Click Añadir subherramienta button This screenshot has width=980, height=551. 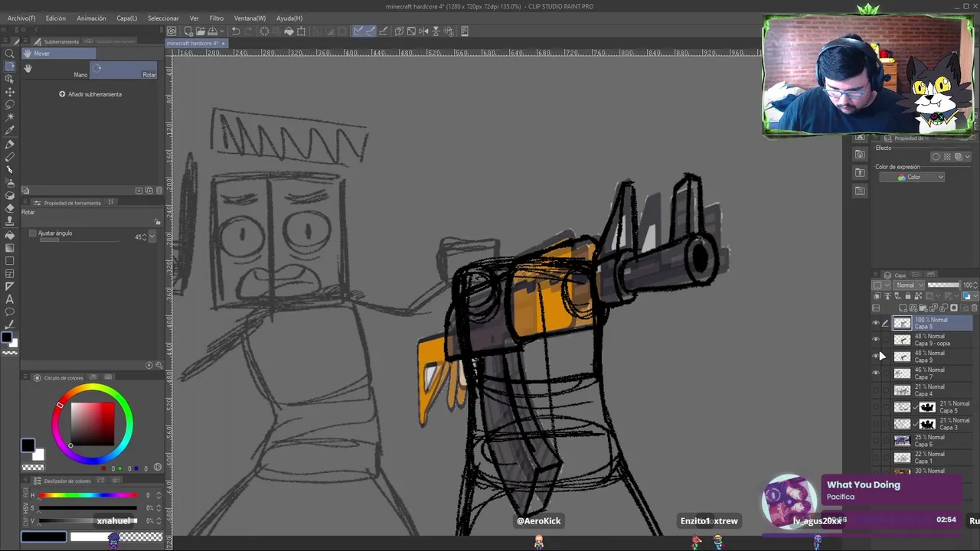(x=90, y=94)
